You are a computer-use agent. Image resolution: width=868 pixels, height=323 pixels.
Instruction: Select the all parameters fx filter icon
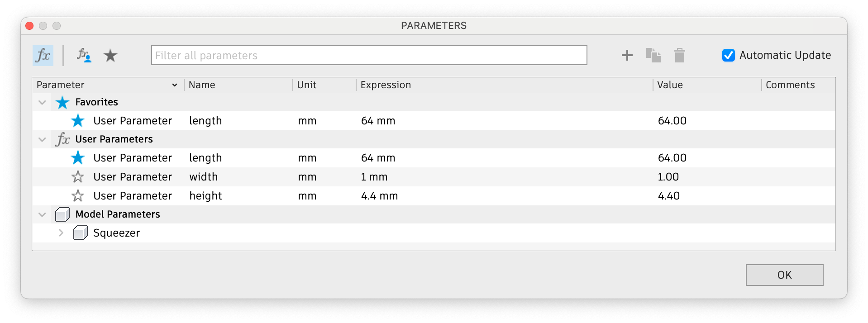coord(43,56)
